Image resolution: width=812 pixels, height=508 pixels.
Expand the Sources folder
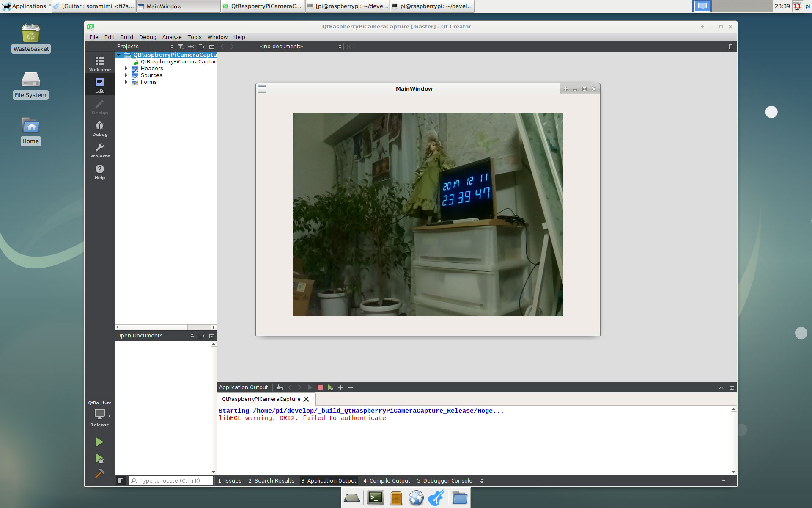click(x=126, y=75)
